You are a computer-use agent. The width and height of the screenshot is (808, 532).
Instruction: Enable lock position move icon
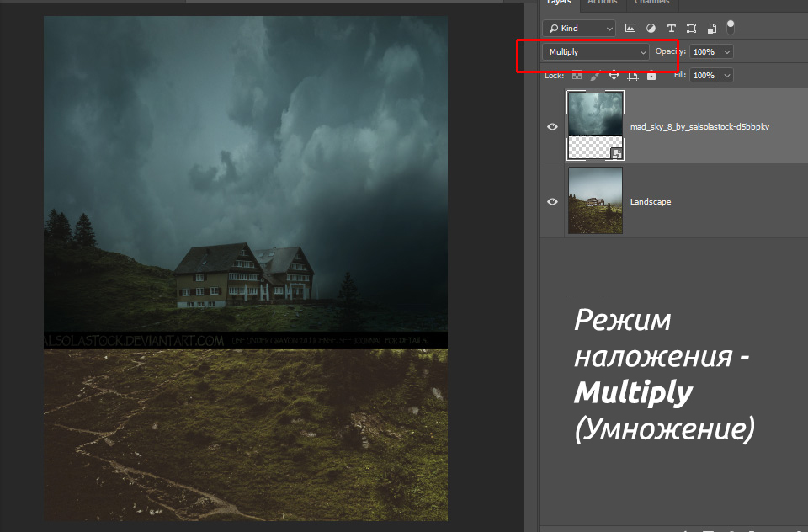pos(614,75)
